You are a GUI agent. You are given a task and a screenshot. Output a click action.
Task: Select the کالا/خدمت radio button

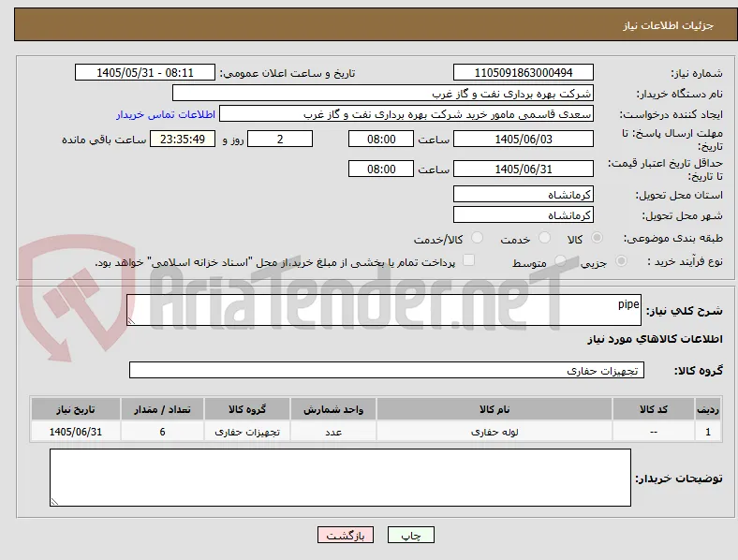coord(478,238)
